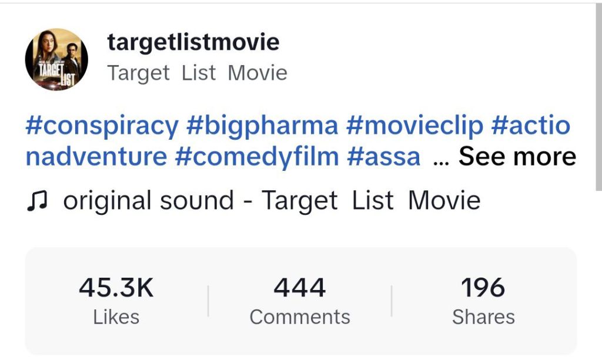Click the 45.3K likes count

coord(116,288)
